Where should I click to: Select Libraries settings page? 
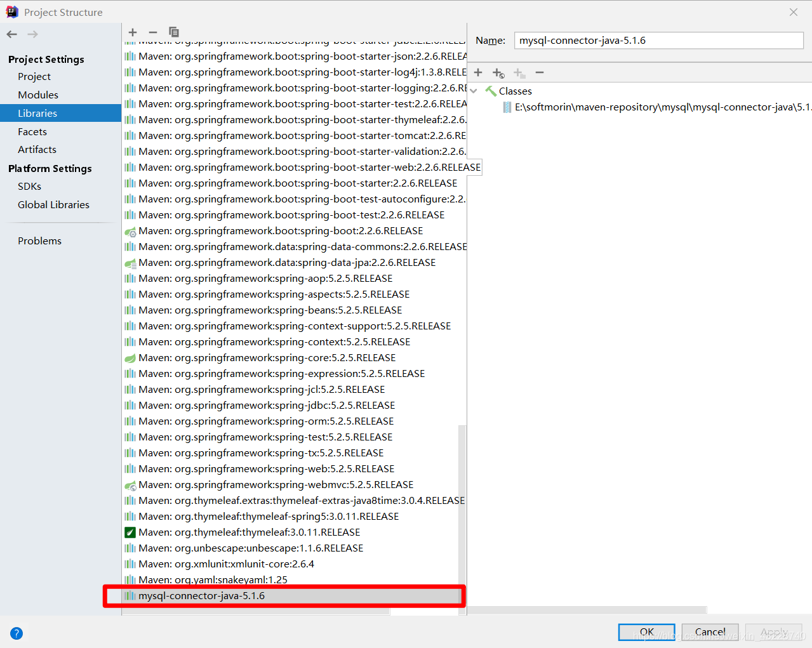[x=60, y=113]
